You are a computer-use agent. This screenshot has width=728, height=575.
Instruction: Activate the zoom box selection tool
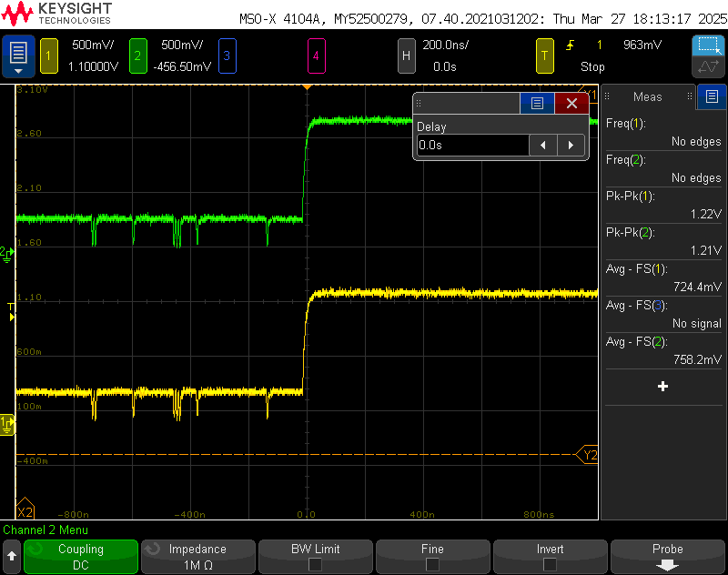coord(708,45)
